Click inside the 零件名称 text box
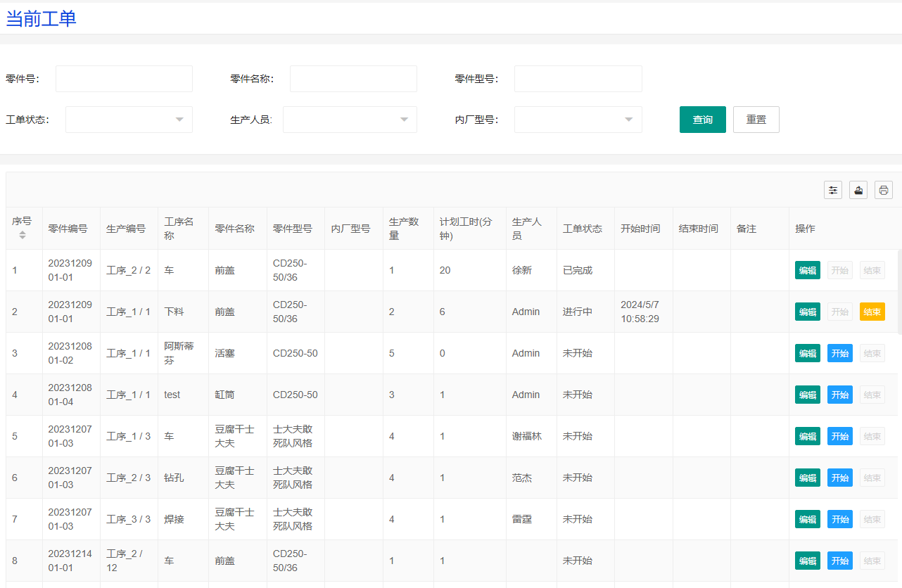 [353, 79]
